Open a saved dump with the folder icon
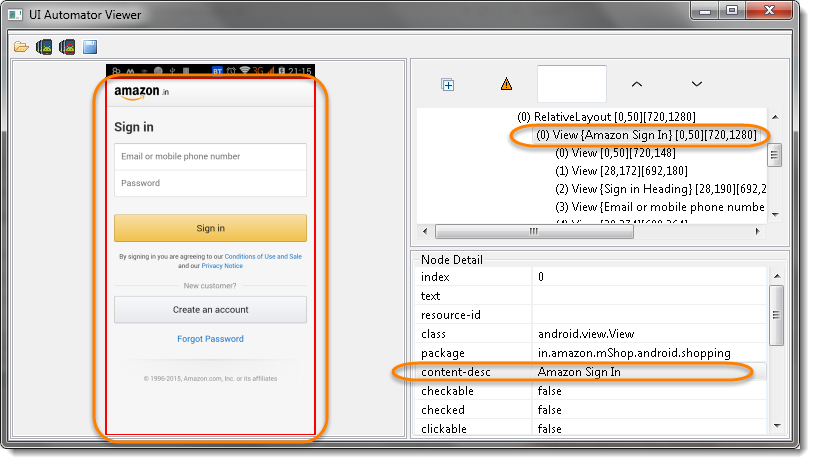Viewport: 815px width, 464px height. [21, 47]
